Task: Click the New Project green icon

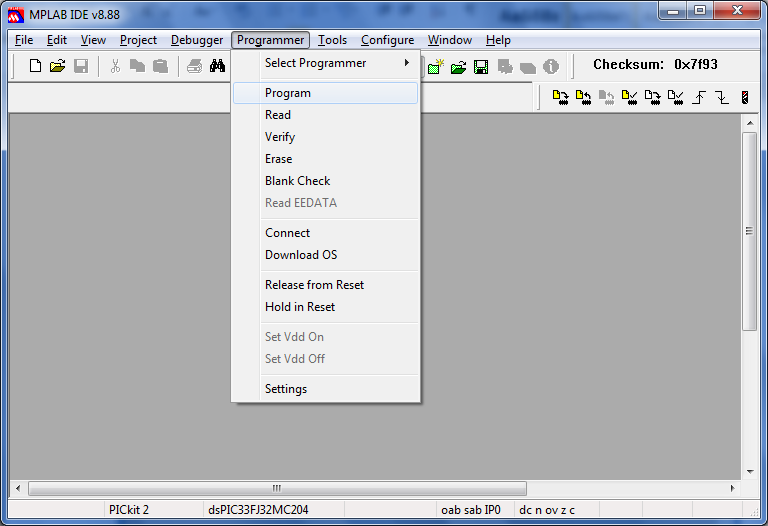Action: click(435, 67)
